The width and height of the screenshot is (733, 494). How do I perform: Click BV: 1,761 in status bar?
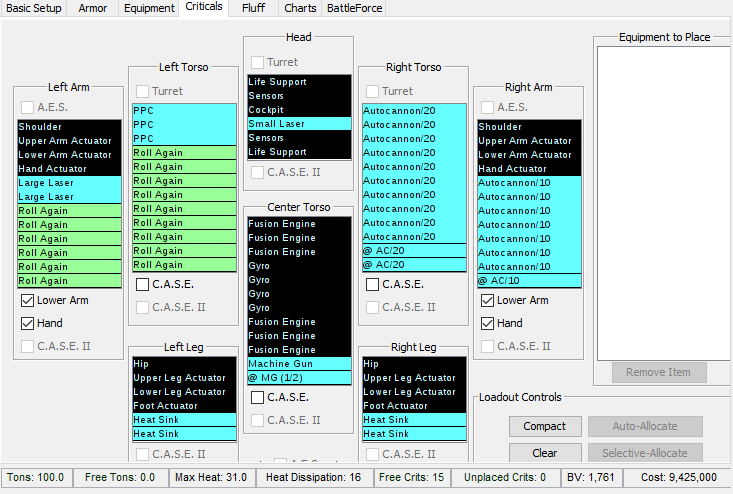[x=590, y=478]
